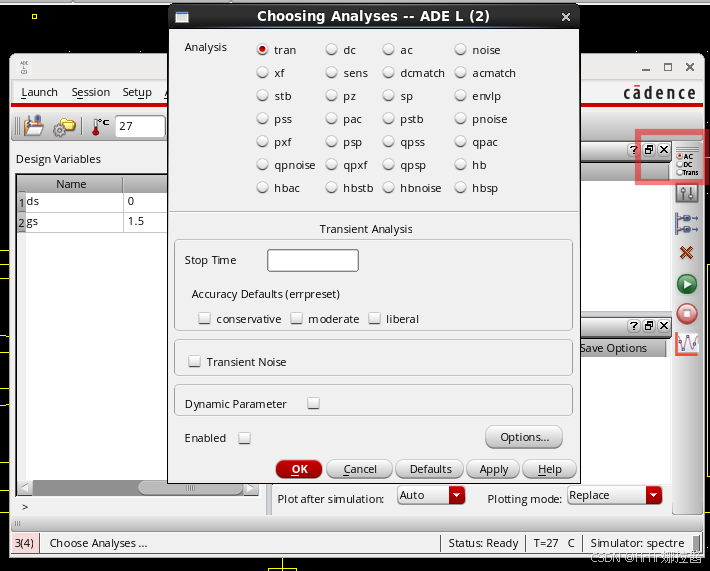The height and width of the screenshot is (571, 710).
Task: Click the load state folder icon
Action: click(34, 126)
